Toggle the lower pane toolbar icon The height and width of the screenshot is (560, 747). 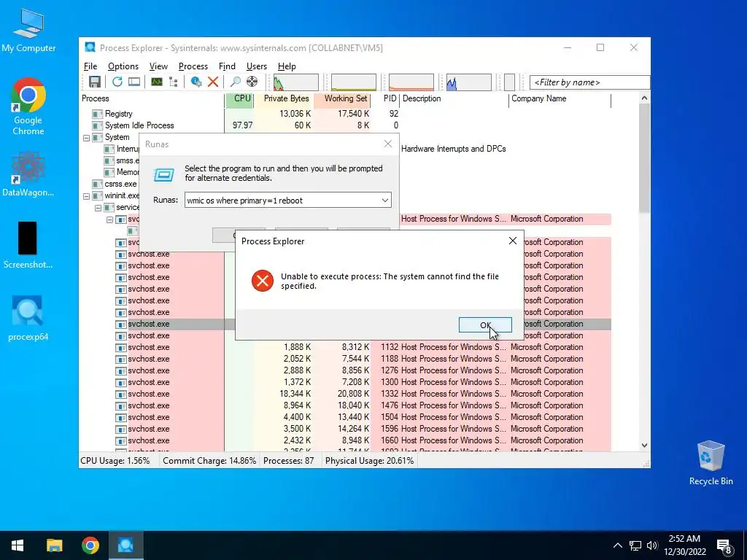click(x=134, y=82)
